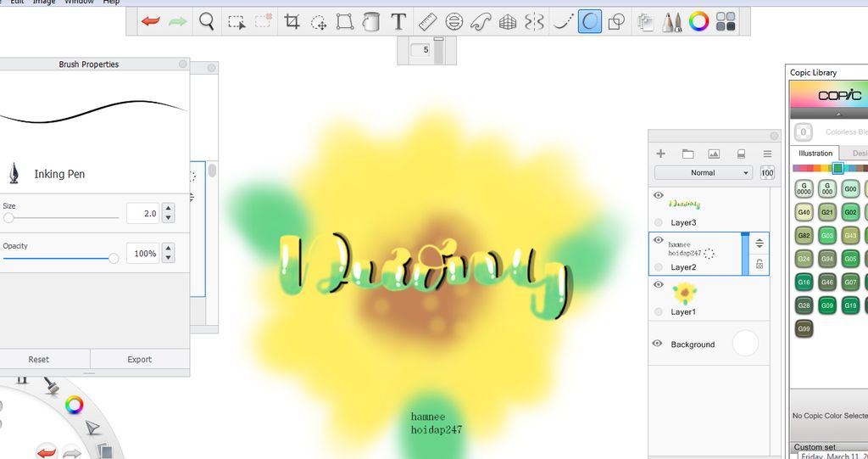Pick the G16 Copic color swatch
The image size is (868, 459).
(x=804, y=282)
